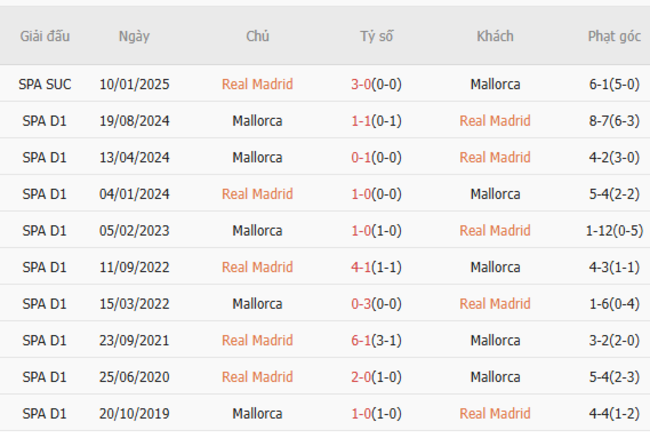The width and height of the screenshot is (650, 438).
Task: Click the 1-0 score on 05/02/2023
Action: point(361,230)
